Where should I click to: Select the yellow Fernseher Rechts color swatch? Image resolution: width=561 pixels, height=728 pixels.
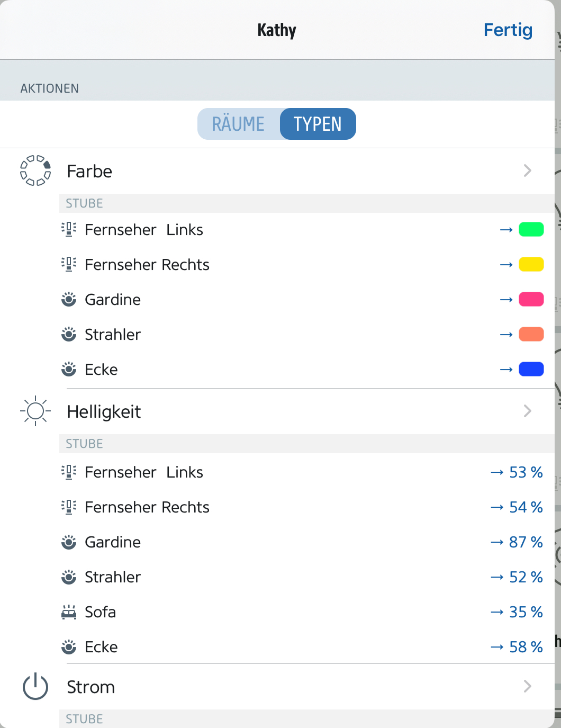pos(531,264)
